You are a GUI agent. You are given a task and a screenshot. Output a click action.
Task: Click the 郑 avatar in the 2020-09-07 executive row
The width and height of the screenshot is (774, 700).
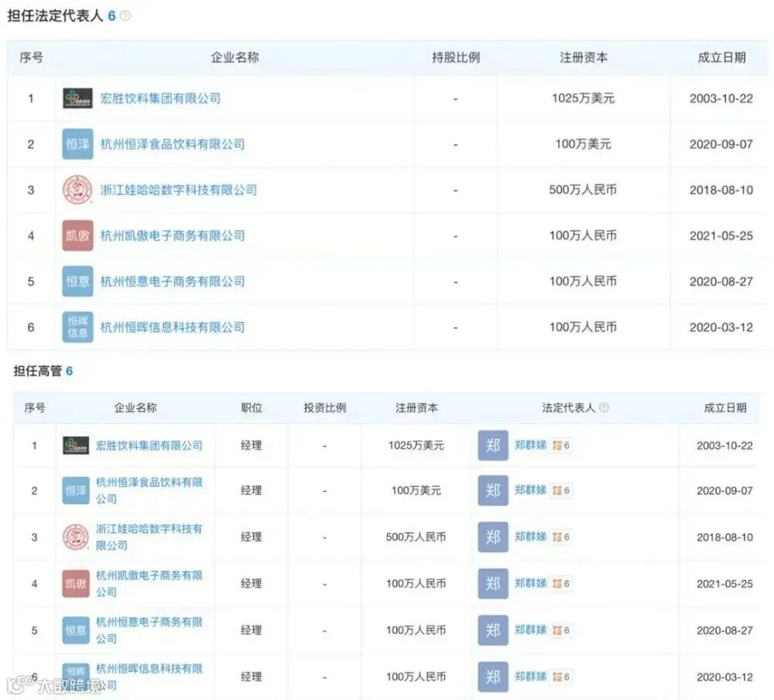[492, 490]
